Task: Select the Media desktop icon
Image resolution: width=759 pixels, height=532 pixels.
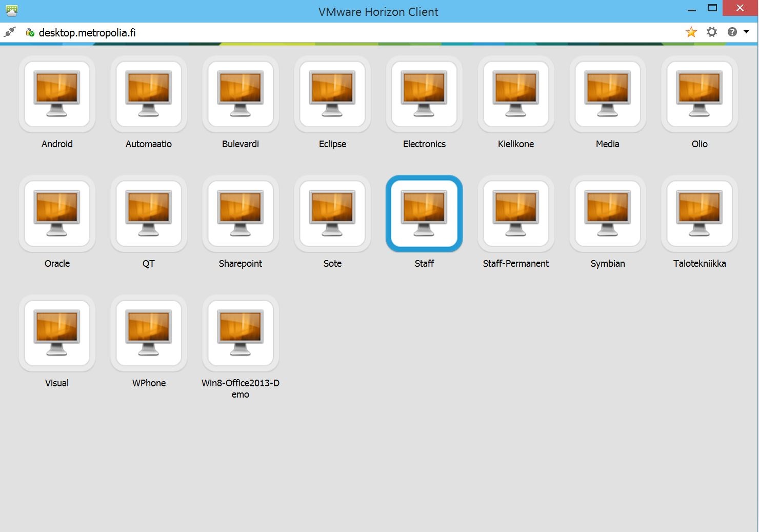Action: coord(608,94)
